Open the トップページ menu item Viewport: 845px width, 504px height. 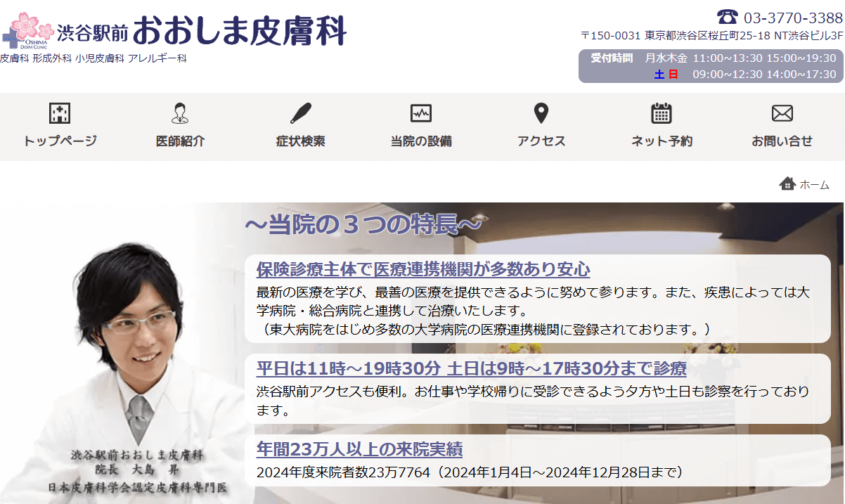[60, 141]
